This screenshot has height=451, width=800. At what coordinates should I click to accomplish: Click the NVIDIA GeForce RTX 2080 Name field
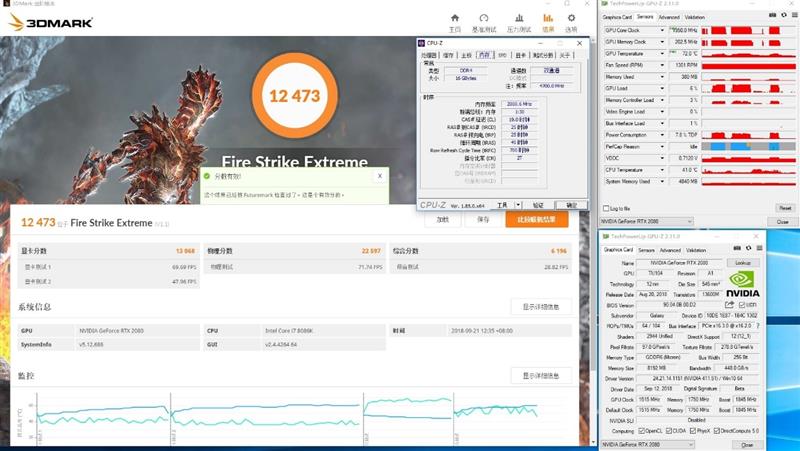pyautogui.click(x=679, y=263)
